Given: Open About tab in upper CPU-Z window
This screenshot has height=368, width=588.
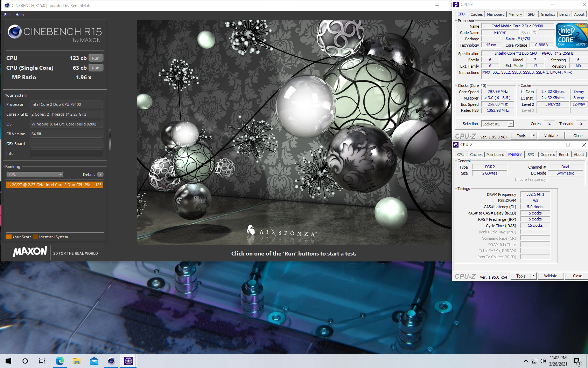Looking at the screenshot, I should pos(579,14).
